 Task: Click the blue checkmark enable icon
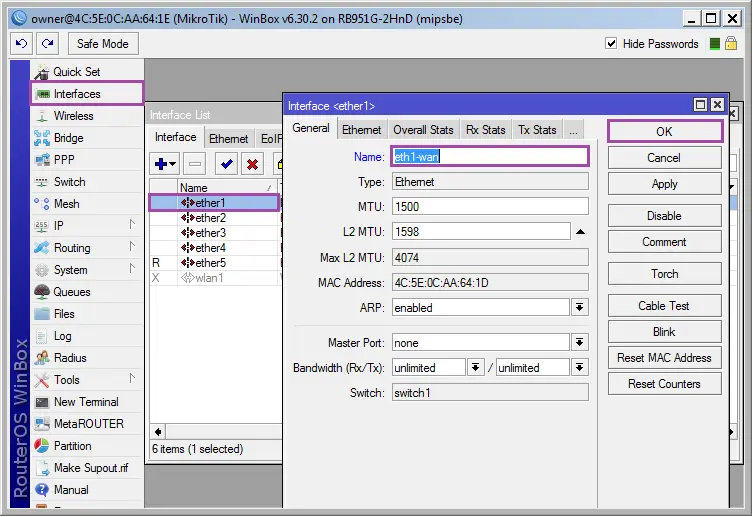pos(226,164)
